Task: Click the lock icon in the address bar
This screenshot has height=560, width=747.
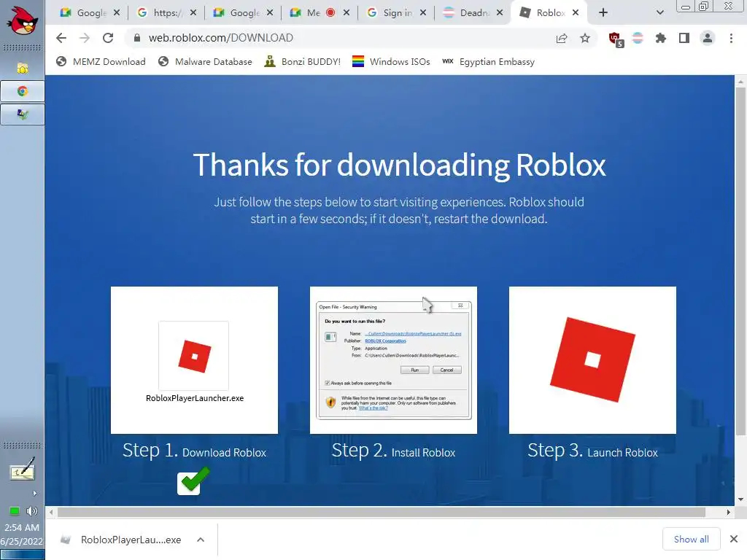Action: pyautogui.click(x=137, y=38)
